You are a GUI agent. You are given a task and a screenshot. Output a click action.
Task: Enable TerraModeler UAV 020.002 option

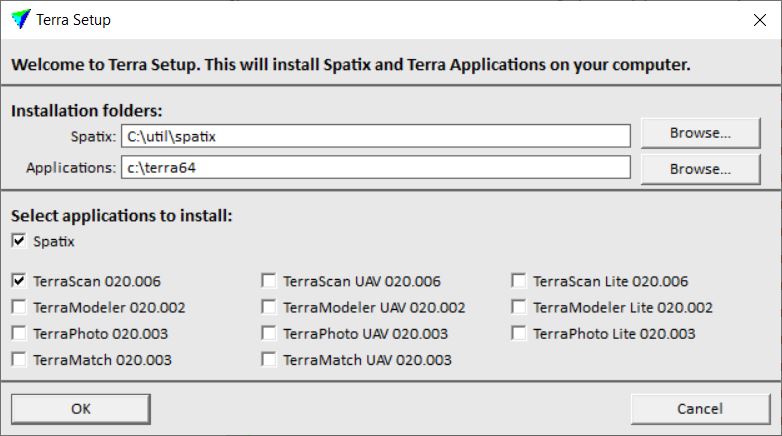[269, 307]
